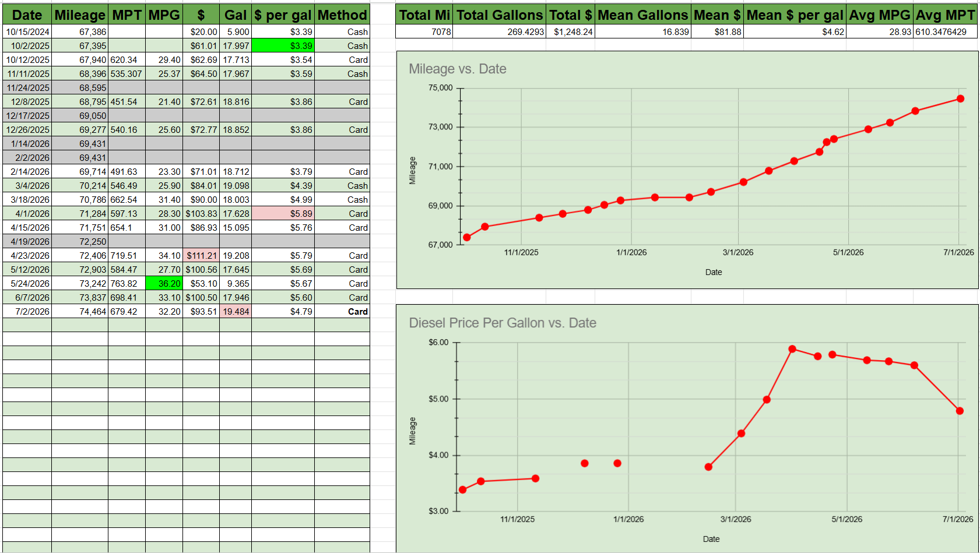Select the 763.82 MPT cell
Screen dimensions: 980x553
tap(127, 283)
